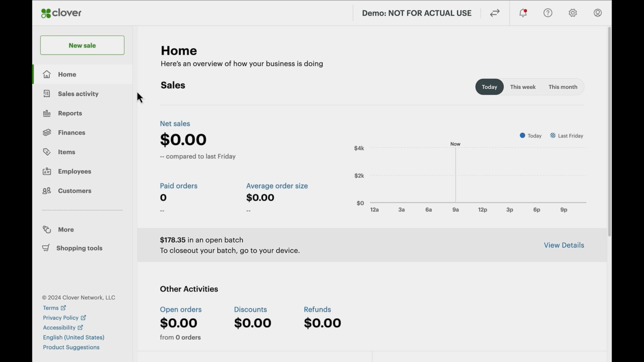Click the $178.35 open batch amount
The height and width of the screenshot is (362, 644).
pos(173,240)
